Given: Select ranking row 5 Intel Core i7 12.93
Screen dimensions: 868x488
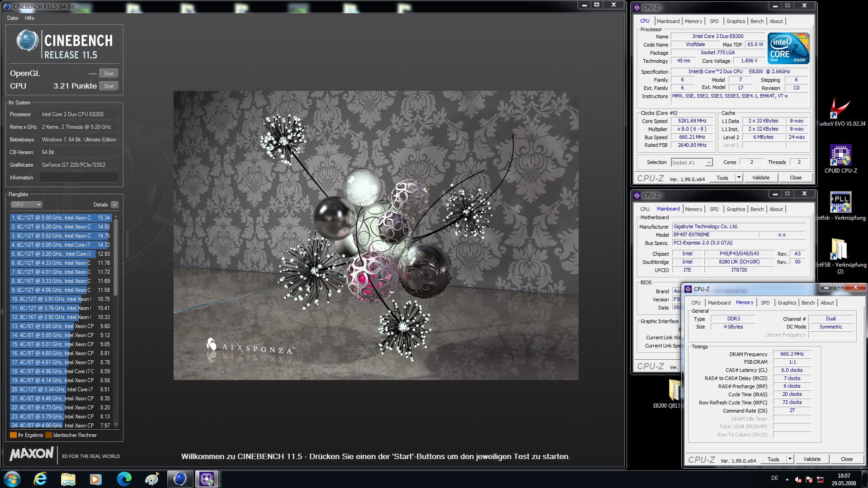Looking at the screenshot, I should click(61, 254).
